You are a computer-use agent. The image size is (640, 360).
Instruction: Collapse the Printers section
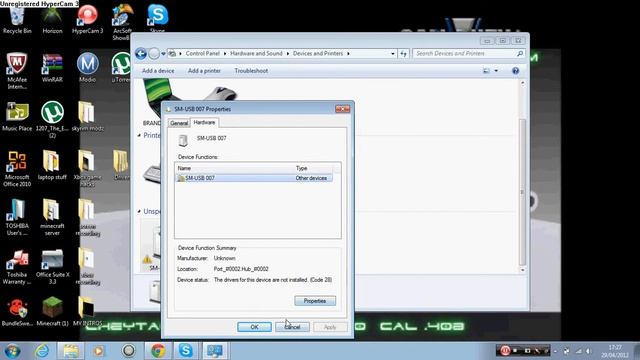(x=139, y=135)
